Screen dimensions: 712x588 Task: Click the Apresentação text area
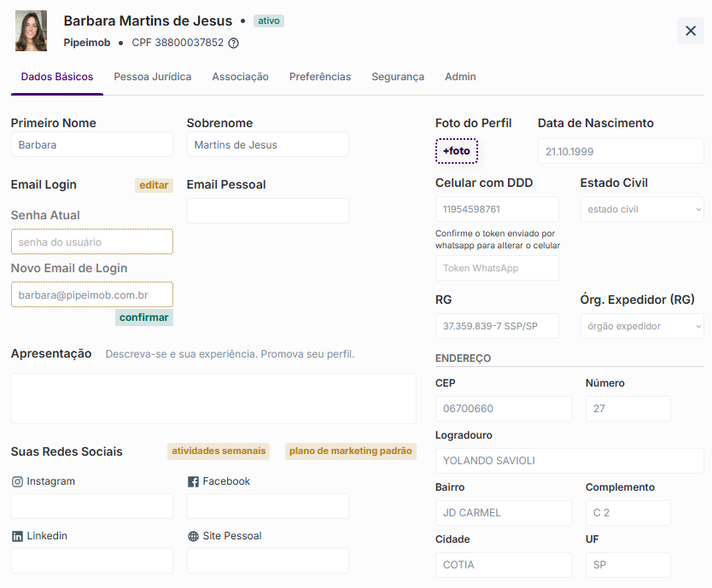coord(213,399)
